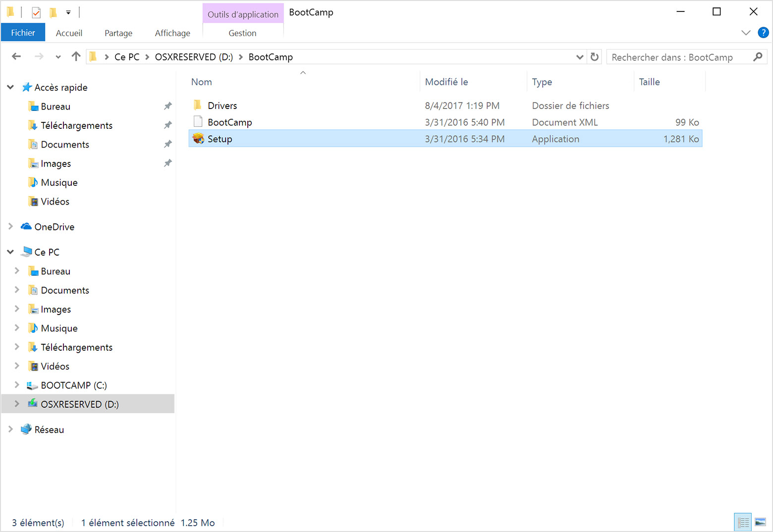773x532 pixels.
Task: Open the Fichier menu
Action: (x=23, y=33)
